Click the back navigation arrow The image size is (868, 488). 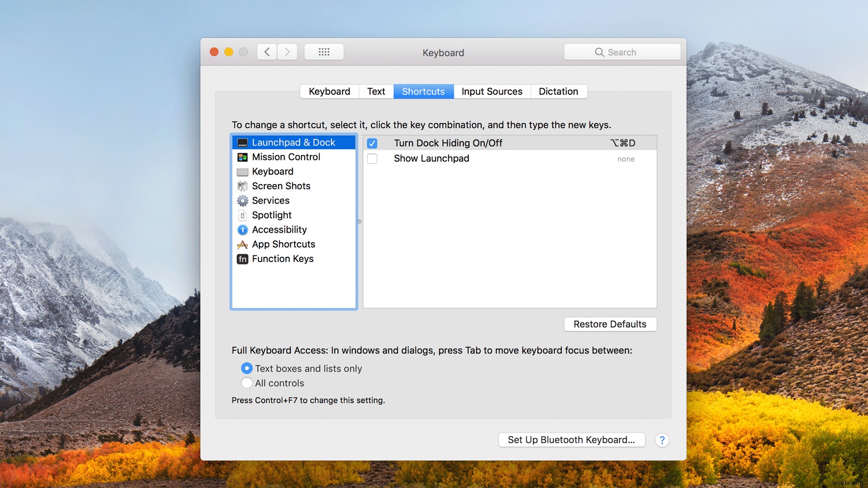[x=266, y=52]
